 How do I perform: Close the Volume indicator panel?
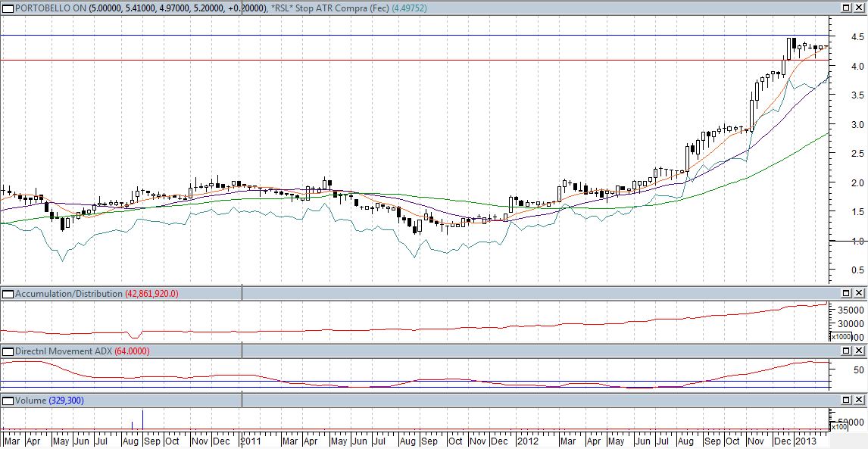859,399
